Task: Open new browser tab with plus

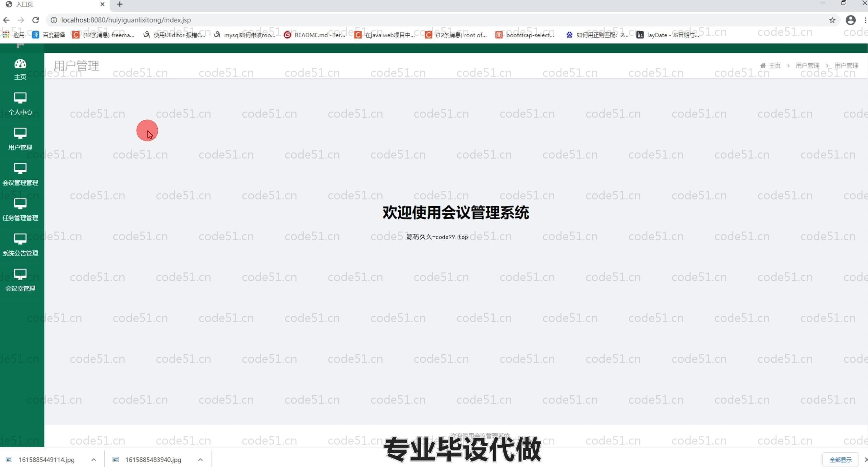Action: [120, 5]
